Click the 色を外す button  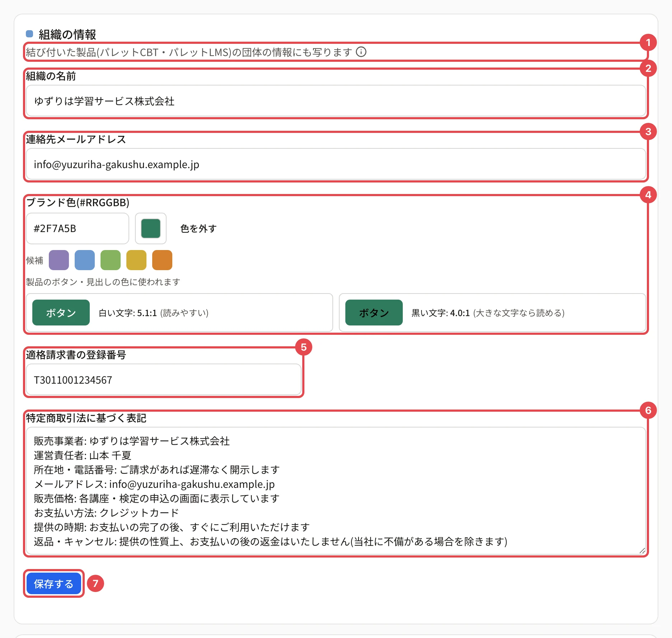tap(199, 228)
